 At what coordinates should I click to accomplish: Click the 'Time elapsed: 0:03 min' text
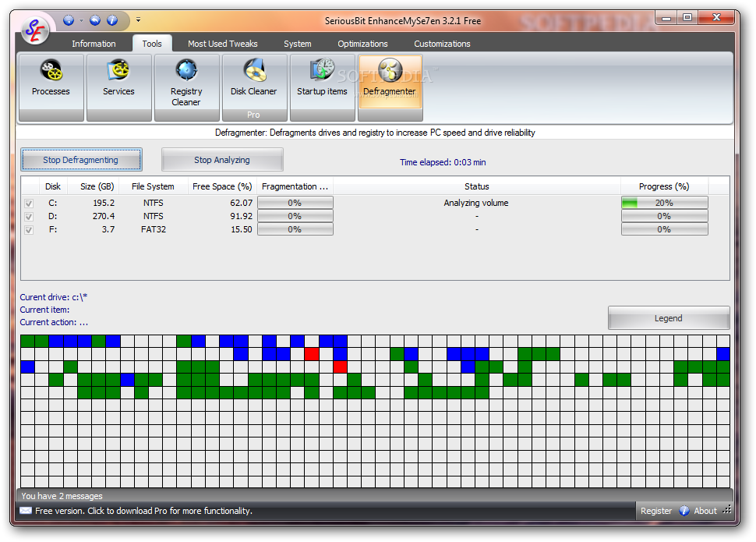(x=443, y=162)
